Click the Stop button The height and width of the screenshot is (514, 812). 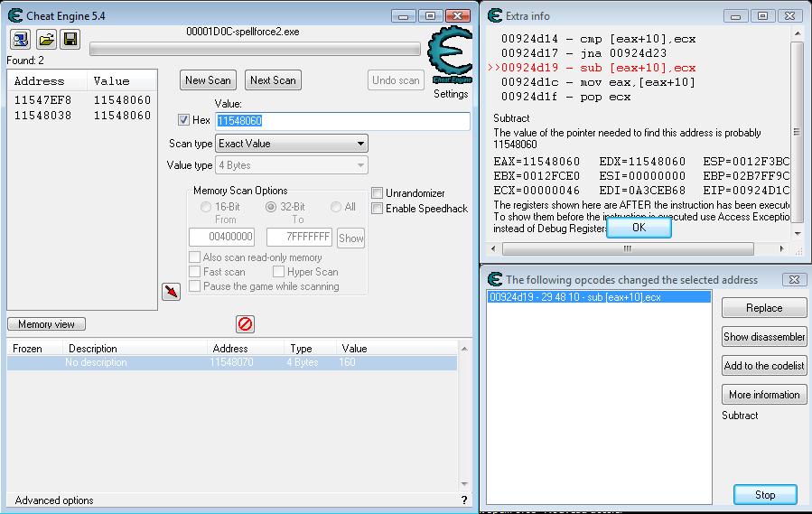coord(765,495)
